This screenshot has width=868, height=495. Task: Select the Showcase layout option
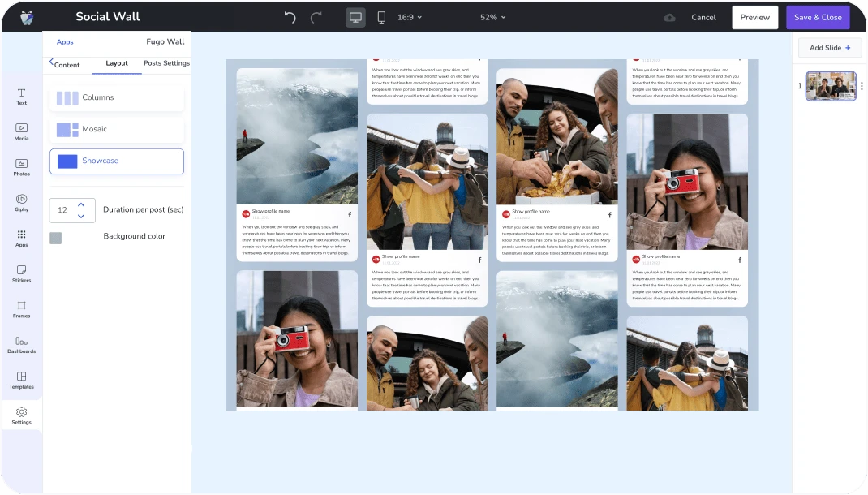pos(116,161)
